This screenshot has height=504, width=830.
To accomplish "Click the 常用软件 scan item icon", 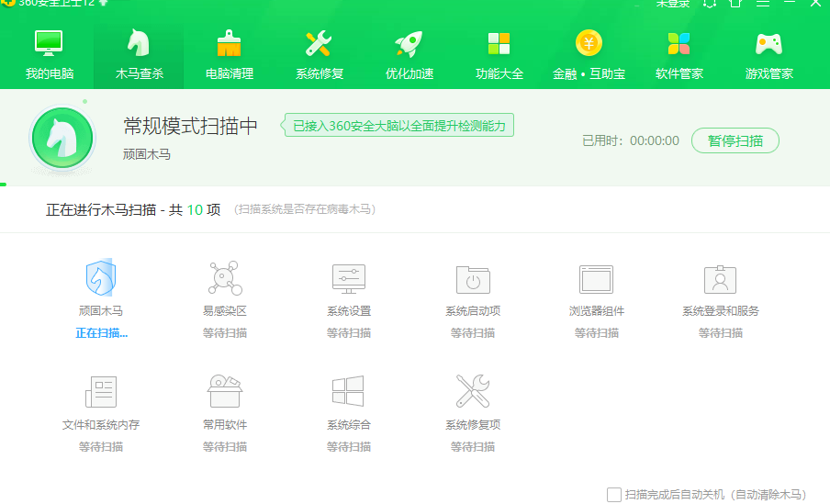I will 225,392.
